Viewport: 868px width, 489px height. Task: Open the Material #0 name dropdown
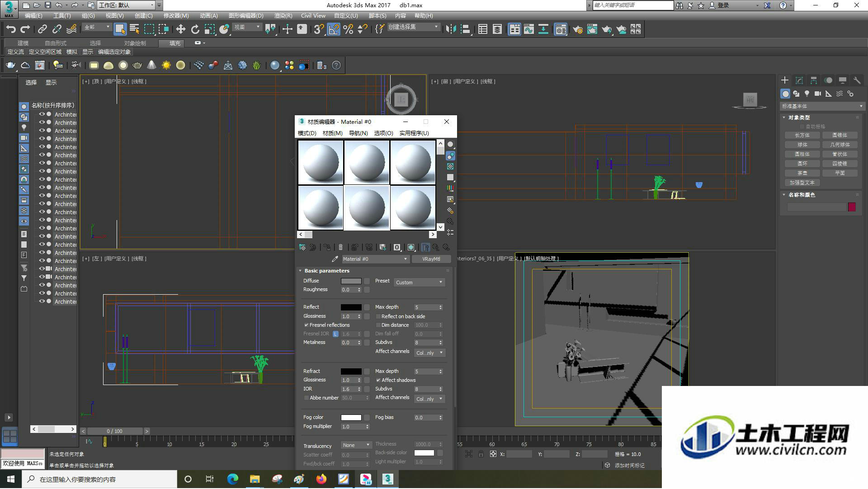(x=375, y=259)
